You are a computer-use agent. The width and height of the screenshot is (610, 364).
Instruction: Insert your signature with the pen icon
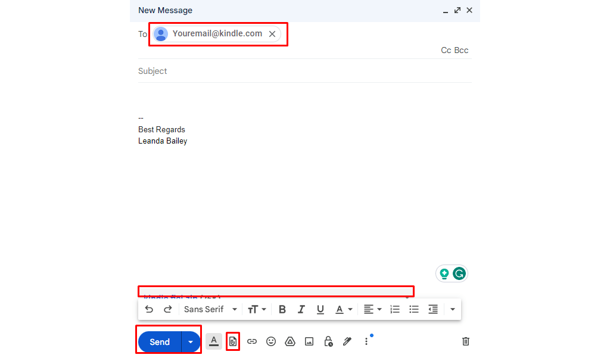pyautogui.click(x=347, y=341)
